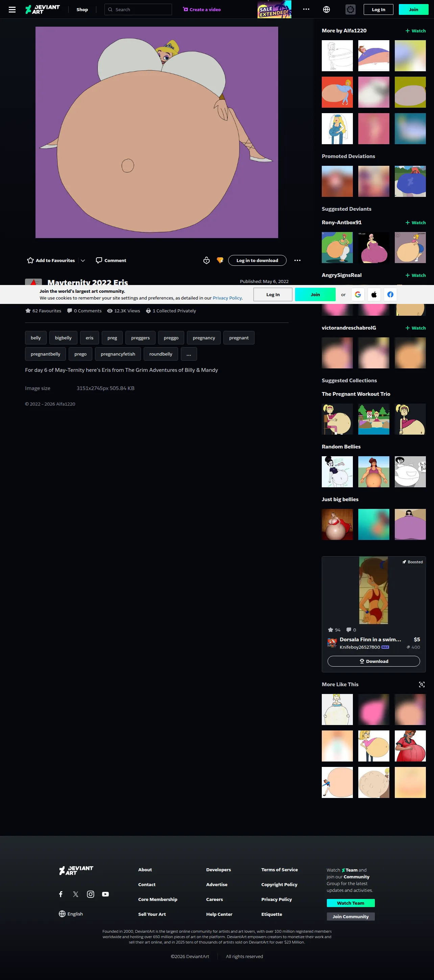434x980 pixels.
Task: Sign in with Google icon
Action: (x=358, y=294)
